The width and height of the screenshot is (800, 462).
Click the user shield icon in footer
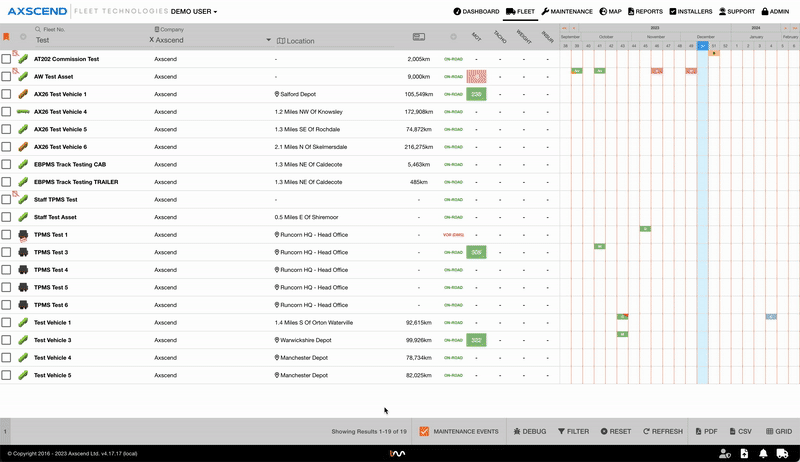[x=724, y=454]
